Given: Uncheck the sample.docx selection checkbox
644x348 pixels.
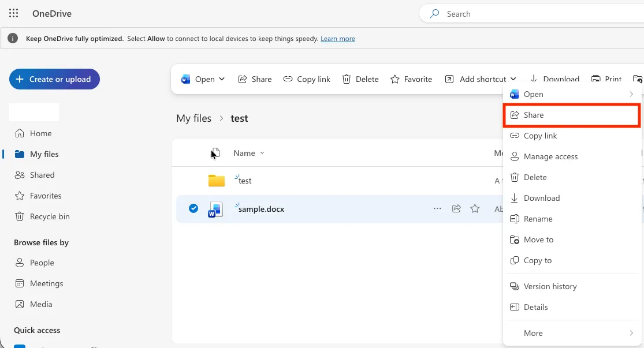Looking at the screenshot, I should pos(193,208).
